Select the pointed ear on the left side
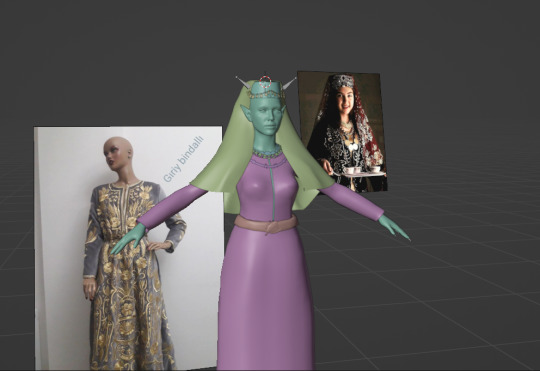This screenshot has width=540, height=371. [x=247, y=112]
